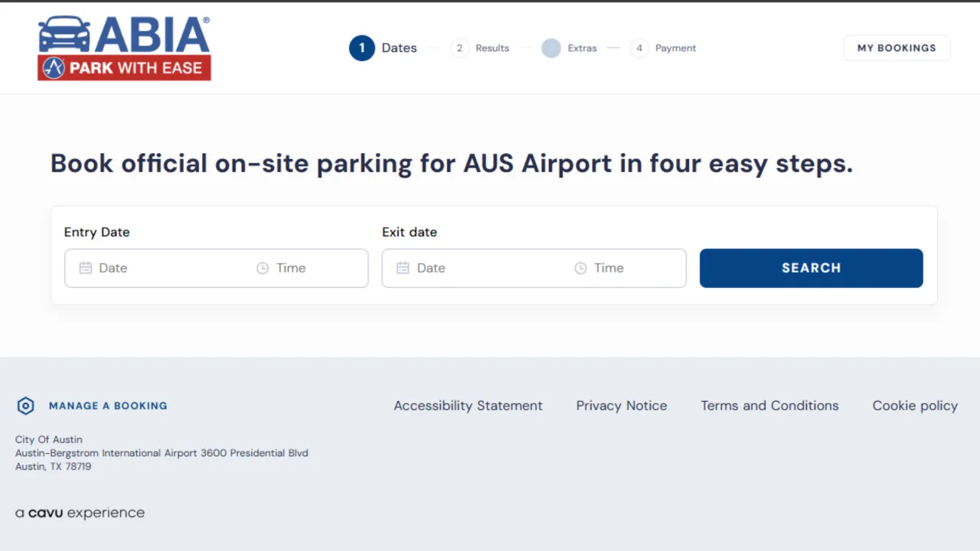Click the Austin-Bergstrom International Airport address line
The height and width of the screenshot is (551, 980).
(162, 453)
